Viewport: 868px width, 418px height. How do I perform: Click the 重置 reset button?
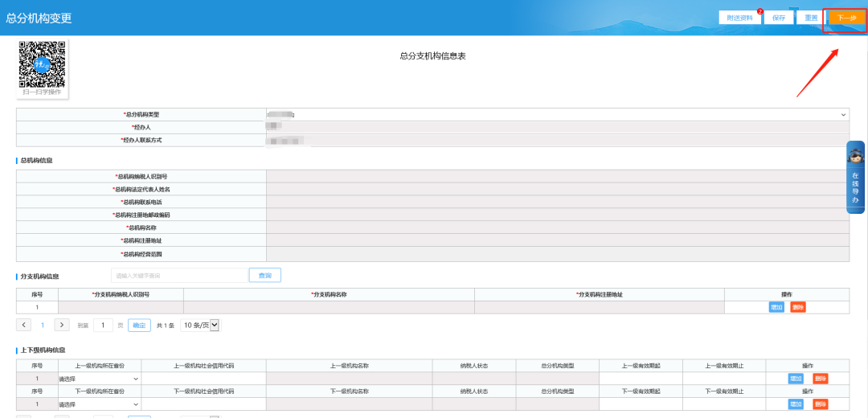[x=810, y=18]
